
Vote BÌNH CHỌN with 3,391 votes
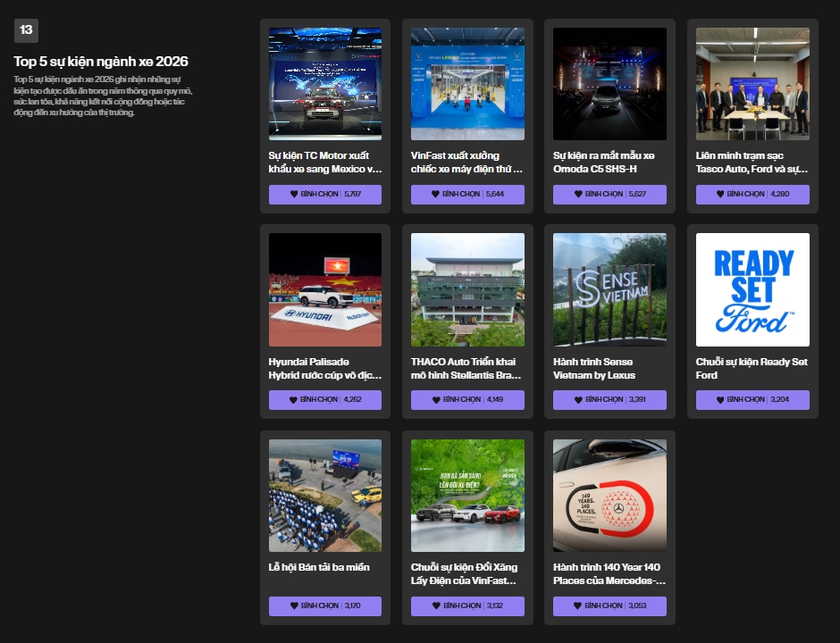(609, 400)
